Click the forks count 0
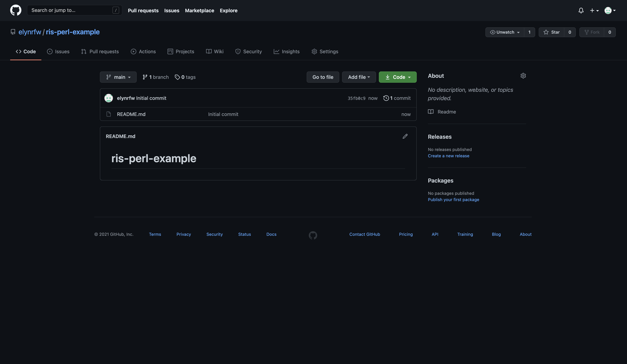 (610, 32)
